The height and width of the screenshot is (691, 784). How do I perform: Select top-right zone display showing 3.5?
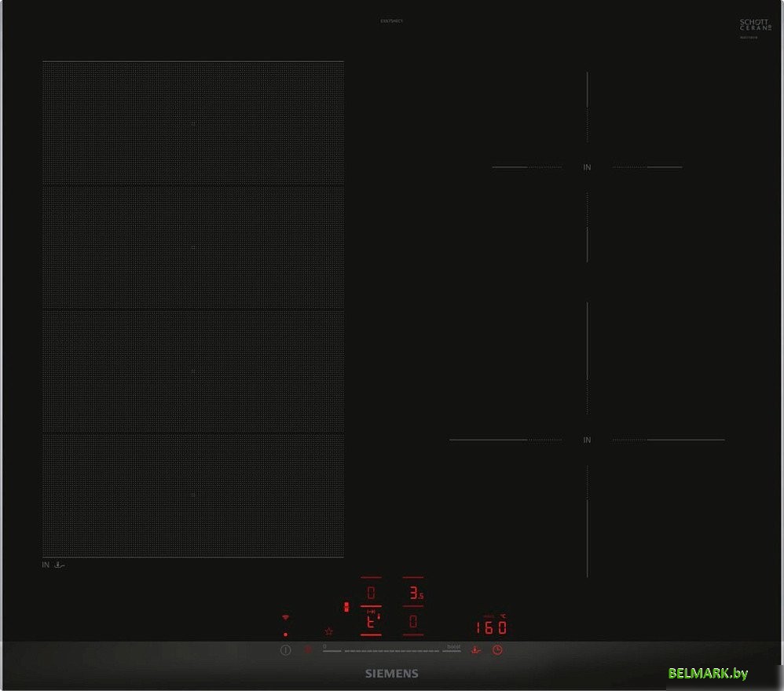413,594
